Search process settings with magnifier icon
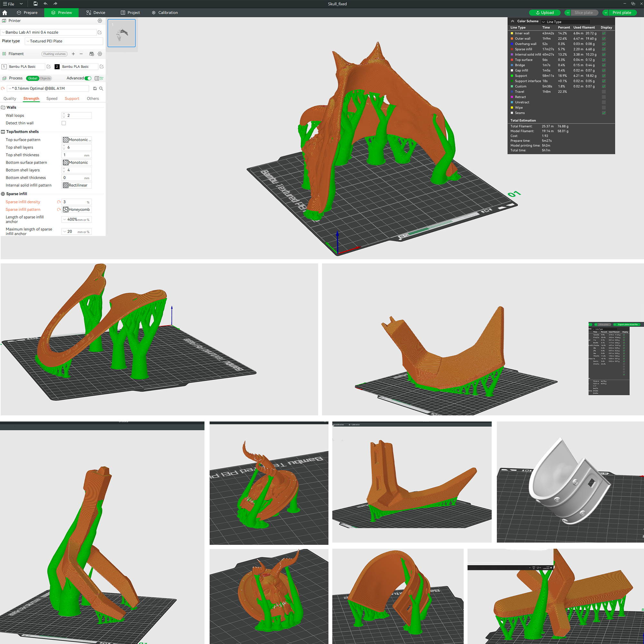 pyautogui.click(x=101, y=88)
